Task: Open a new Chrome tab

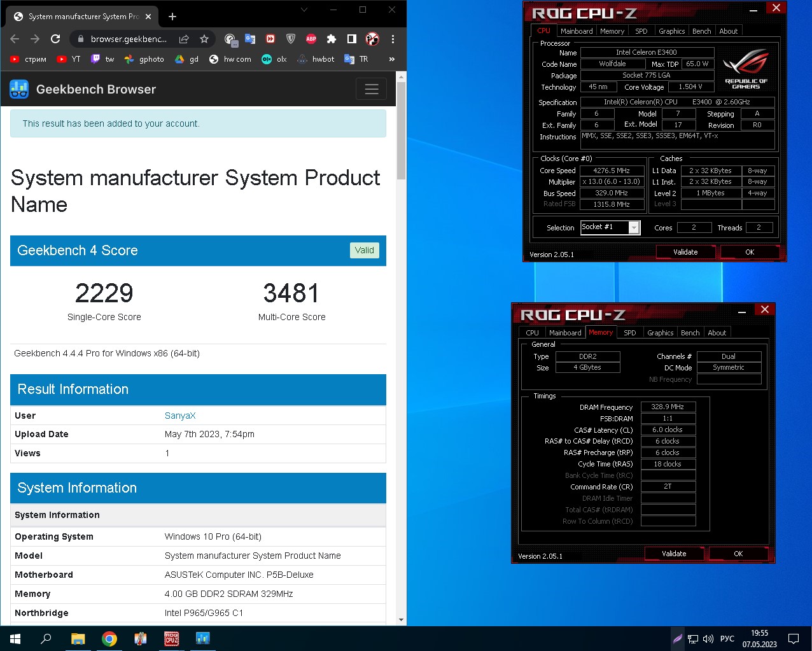Action: pos(172,17)
